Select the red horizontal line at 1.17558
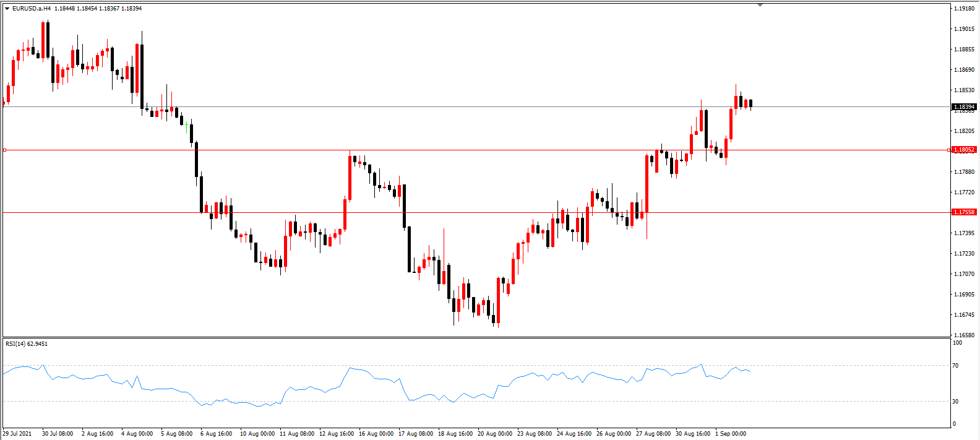This screenshot has height=440, width=980. coord(476,212)
